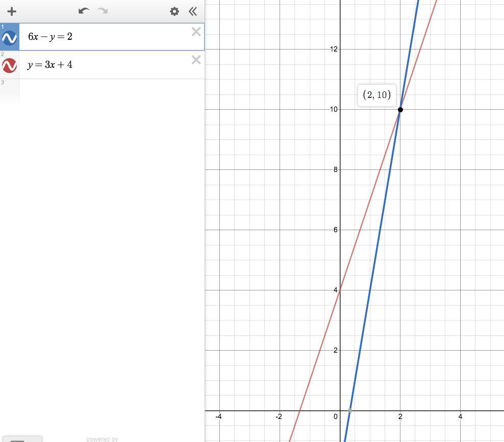The image size is (504, 442).
Task: Click the greyed redo arrow
Action: point(103,11)
